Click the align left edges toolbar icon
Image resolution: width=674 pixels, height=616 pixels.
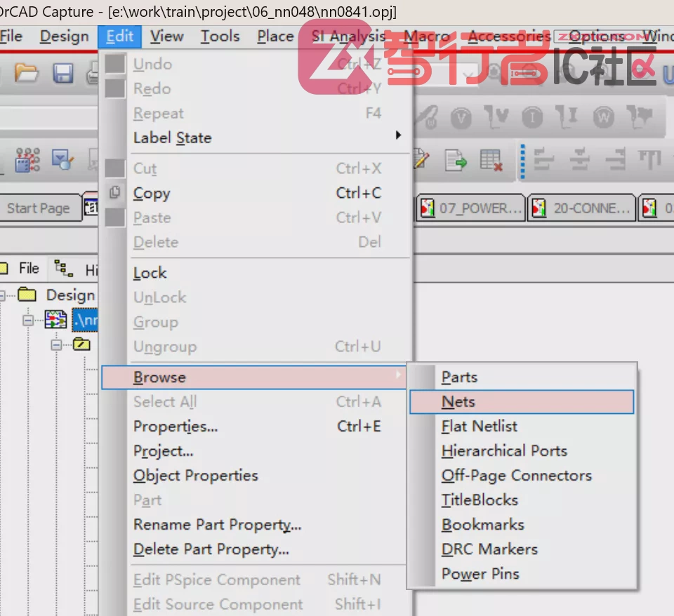543,159
